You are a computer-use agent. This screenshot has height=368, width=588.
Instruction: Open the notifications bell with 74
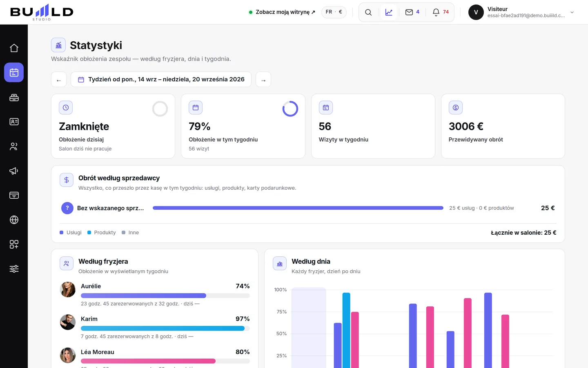tap(441, 12)
